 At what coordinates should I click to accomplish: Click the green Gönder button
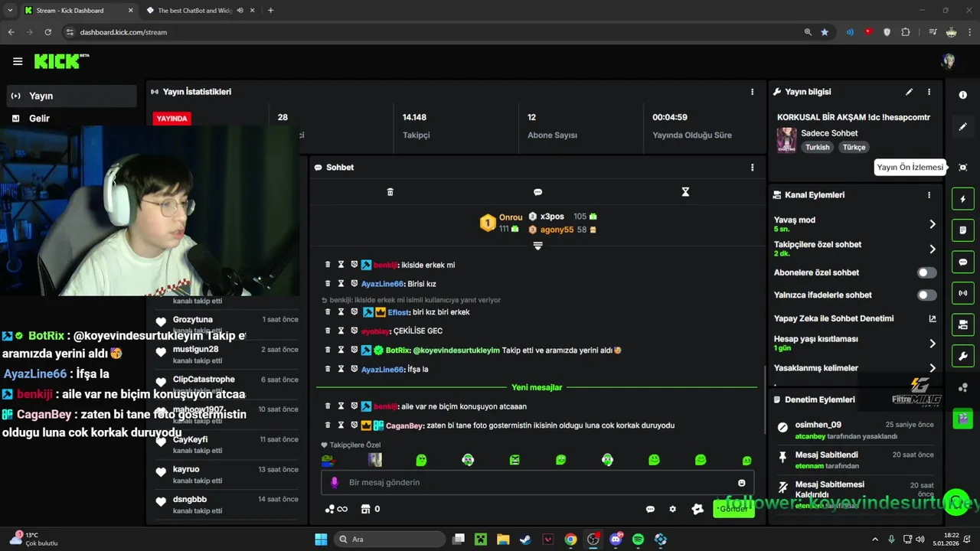coord(733,509)
